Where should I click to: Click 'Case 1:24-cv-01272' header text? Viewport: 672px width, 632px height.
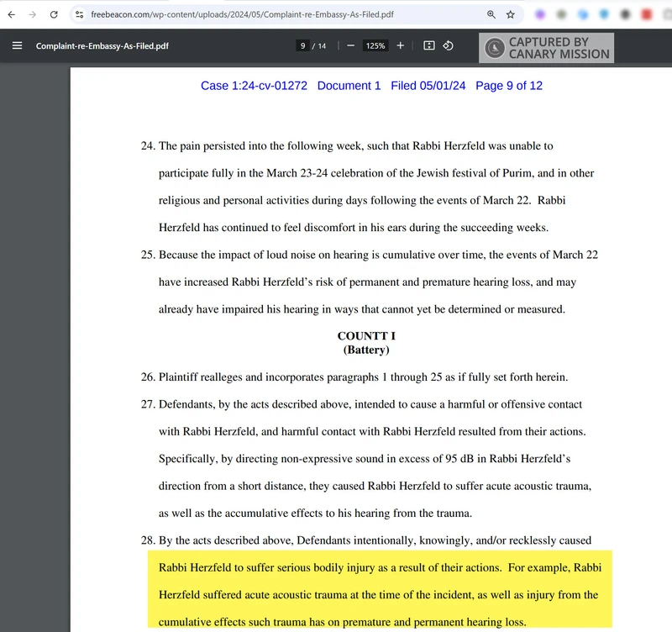click(255, 86)
